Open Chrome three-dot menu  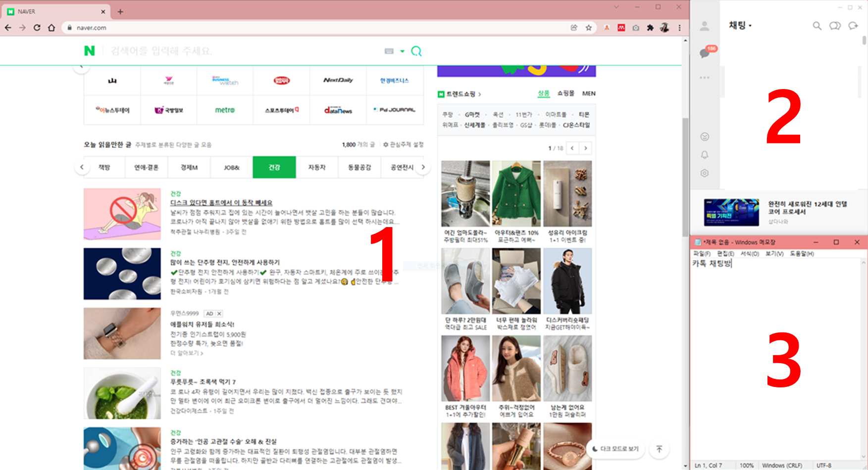point(679,28)
